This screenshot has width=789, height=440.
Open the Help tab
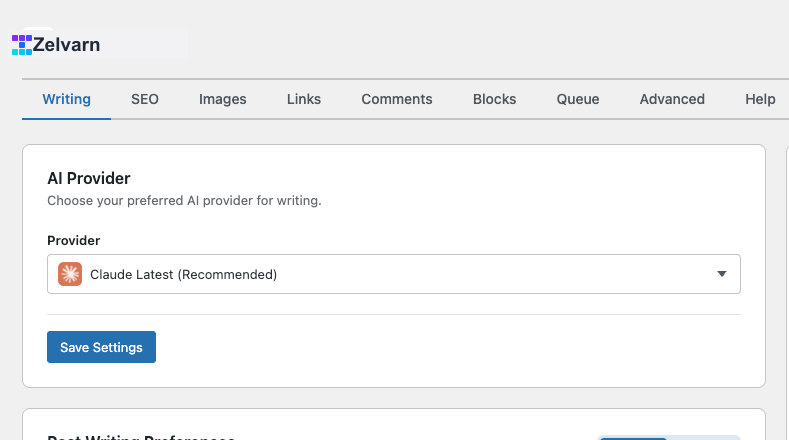760,99
